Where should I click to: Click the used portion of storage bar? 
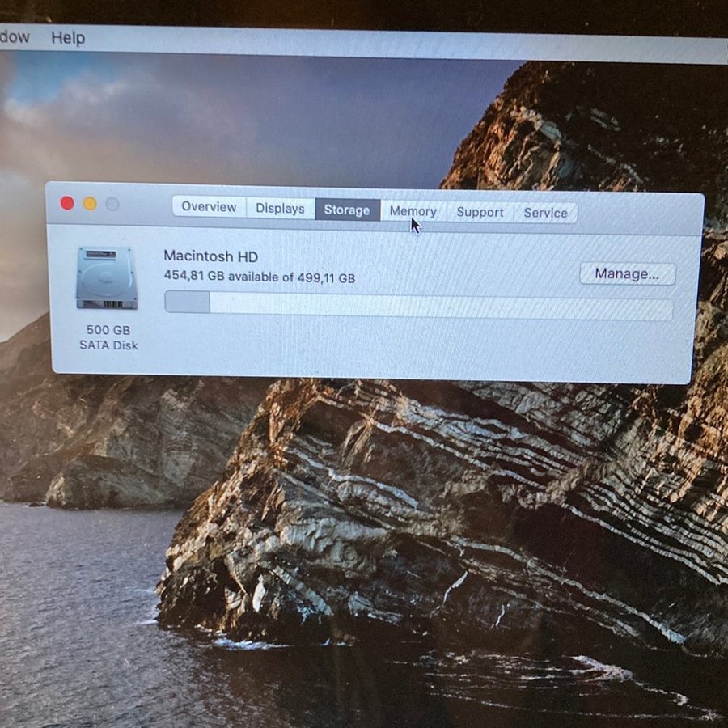point(187,303)
